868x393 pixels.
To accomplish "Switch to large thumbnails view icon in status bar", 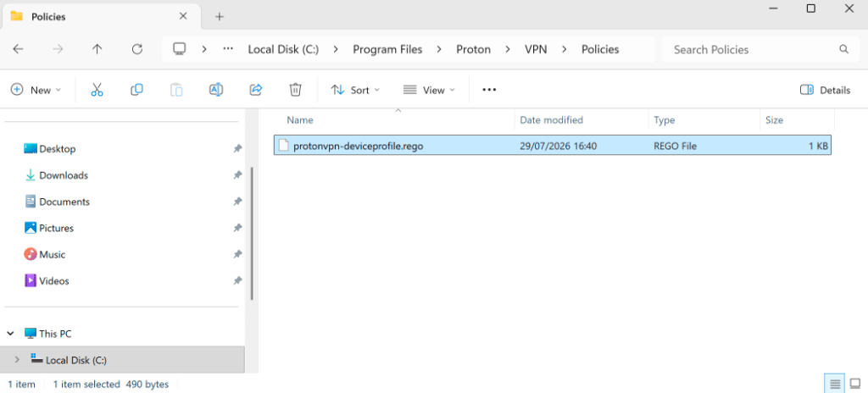I will pyautogui.click(x=855, y=383).
